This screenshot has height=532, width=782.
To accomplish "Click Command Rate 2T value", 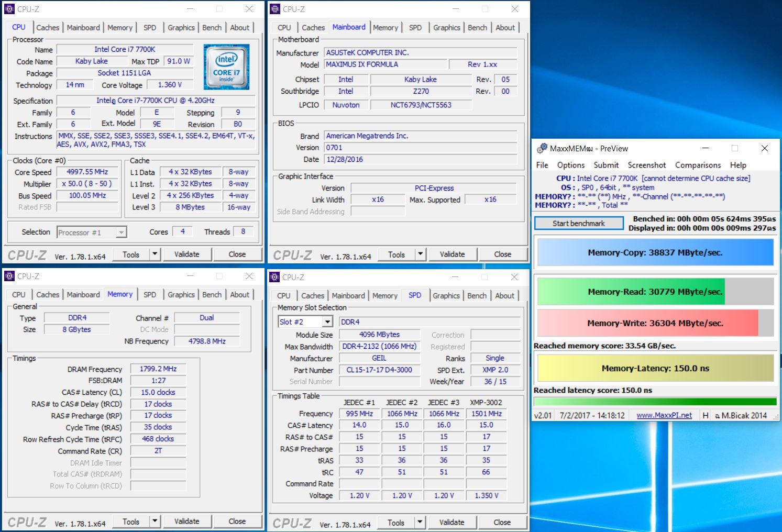I will (x=158, y=451).
